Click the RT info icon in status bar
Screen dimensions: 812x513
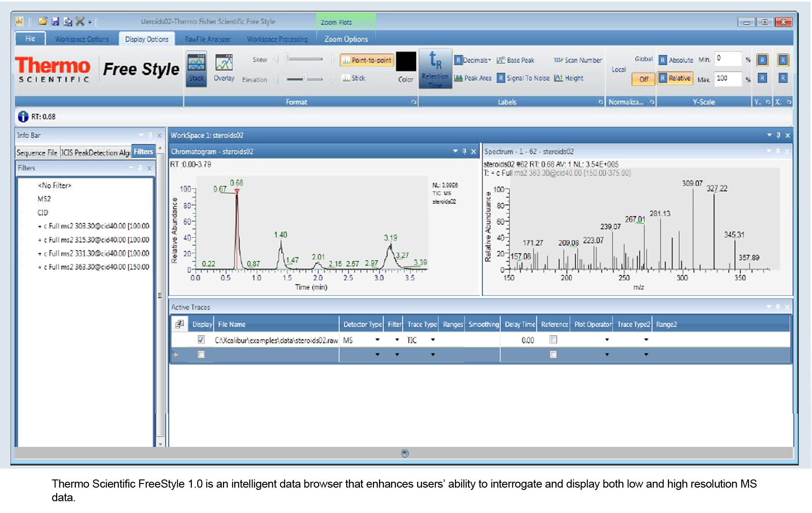(x=23, y=117)
